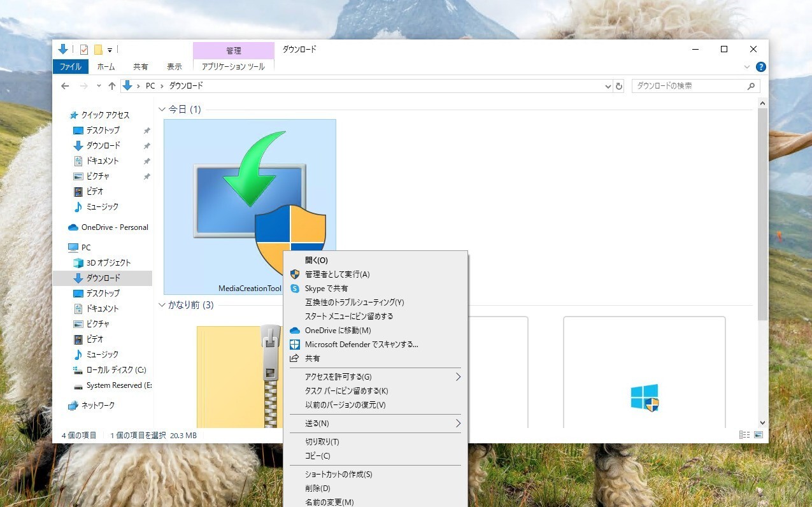
Task: Go up one folder level
Action: 112,86
